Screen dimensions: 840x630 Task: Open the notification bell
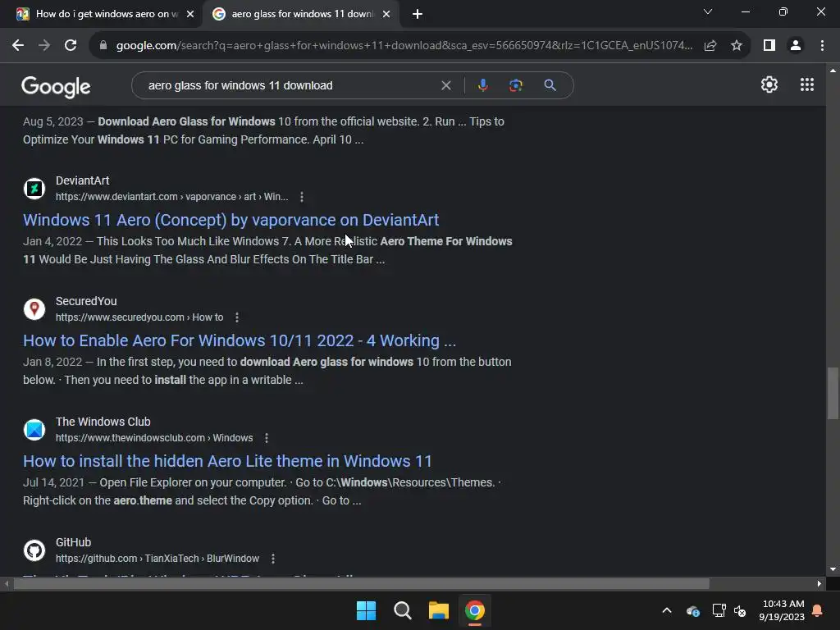click(818, 610)
